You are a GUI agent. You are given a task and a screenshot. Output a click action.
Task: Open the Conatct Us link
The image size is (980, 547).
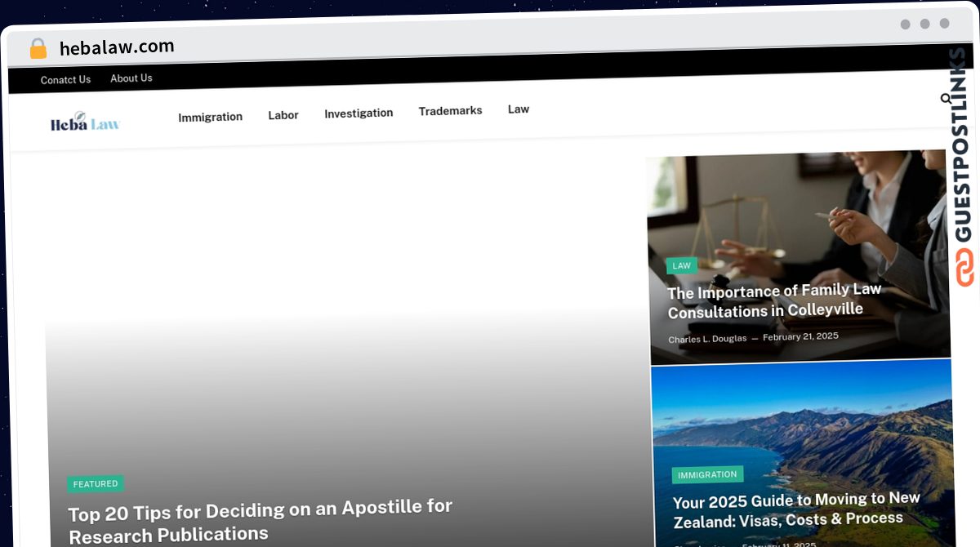[x=65, y=79]
